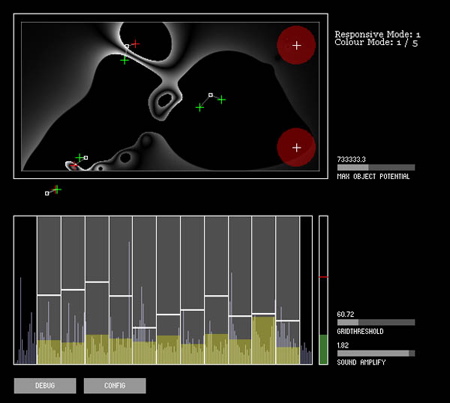Click the sixth spectrum band's white threshold line
Image resolution: width=450 pixels, height=403 pixels.
tap(168, 314)
